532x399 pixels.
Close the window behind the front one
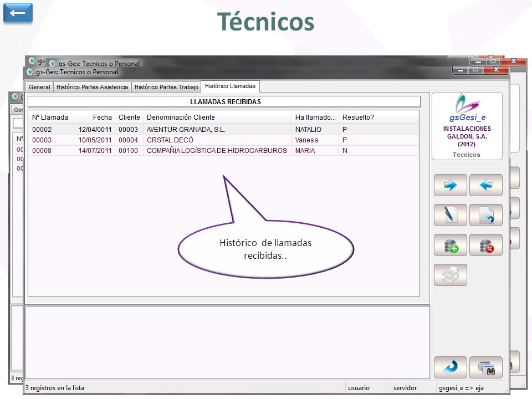coord(514,62)
